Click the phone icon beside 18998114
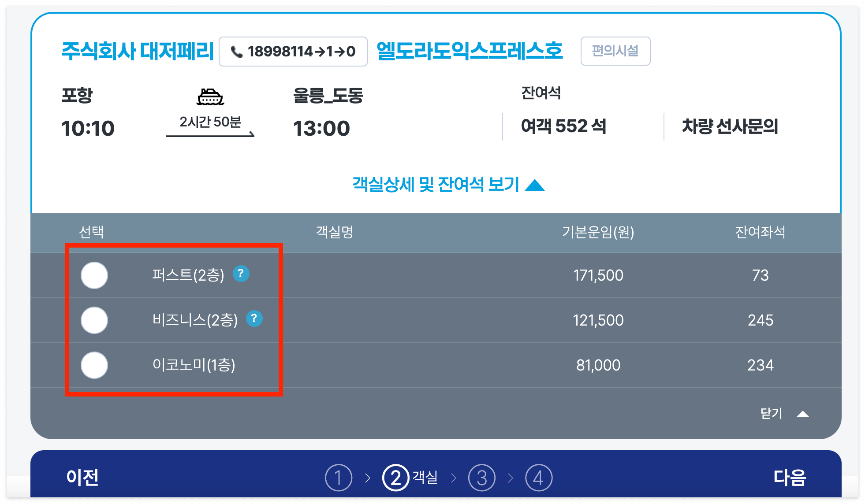The image size is (865, 504). (237, 51)
